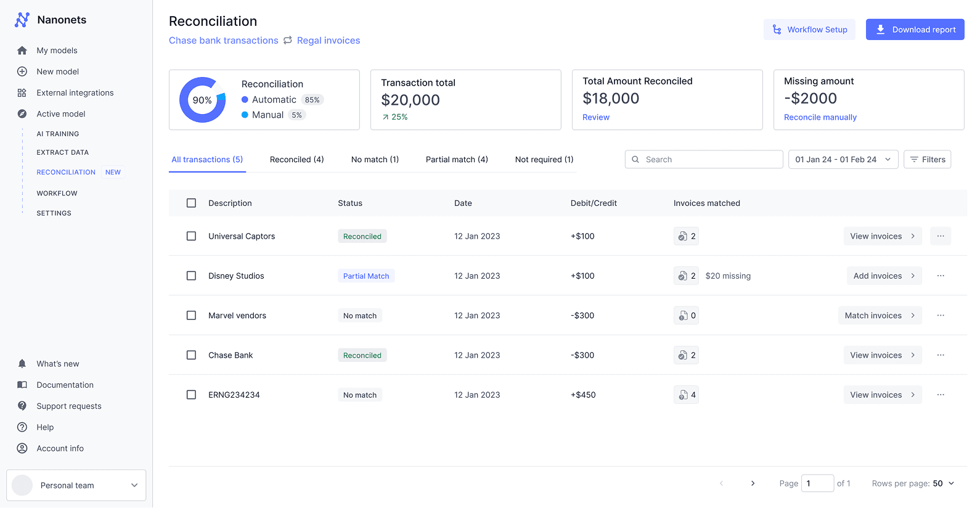
Task: Click the External integrations grid icon
Action: (x=22, y=93)
